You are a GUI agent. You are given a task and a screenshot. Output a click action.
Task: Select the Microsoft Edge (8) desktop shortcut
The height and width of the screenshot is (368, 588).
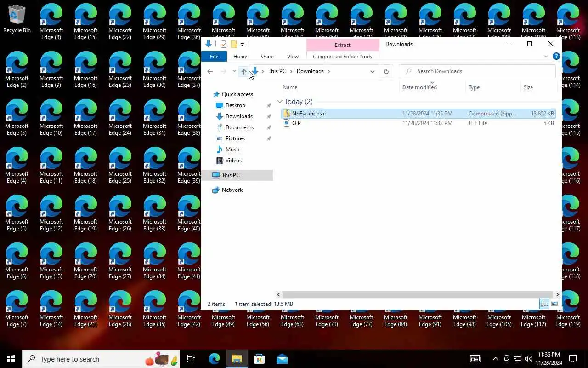pyautogui.click(x=51, y=22)
